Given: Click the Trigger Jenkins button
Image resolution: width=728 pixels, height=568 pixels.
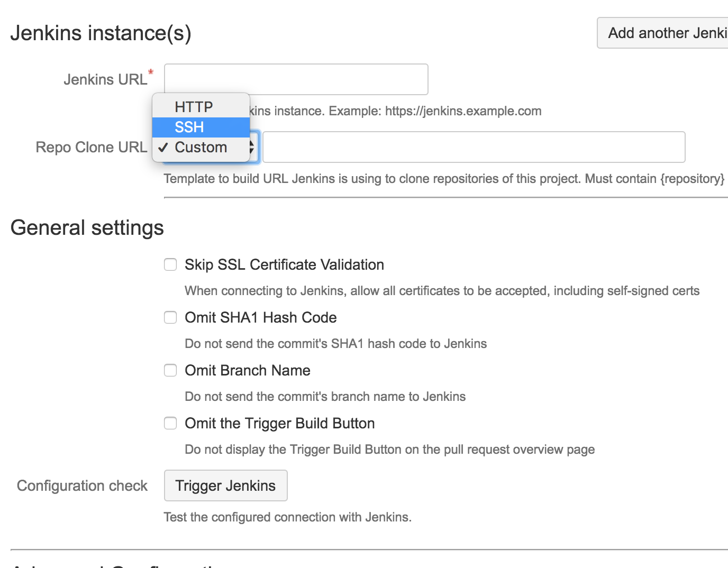Looking at the screenshot, I should point(225,485).
